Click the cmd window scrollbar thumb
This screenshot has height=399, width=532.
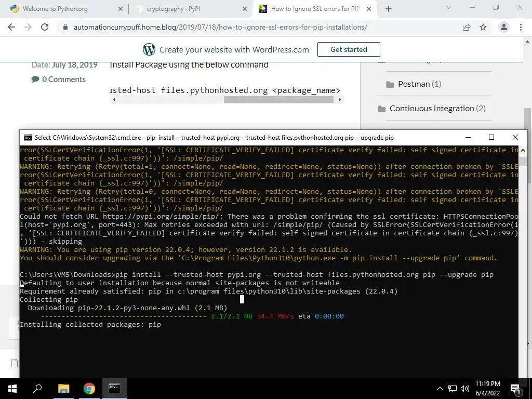523,161
